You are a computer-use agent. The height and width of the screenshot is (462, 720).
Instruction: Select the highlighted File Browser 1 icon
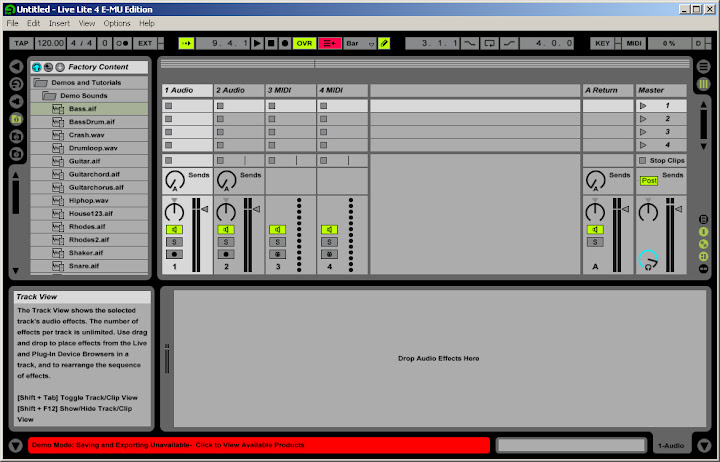point(16,119)
